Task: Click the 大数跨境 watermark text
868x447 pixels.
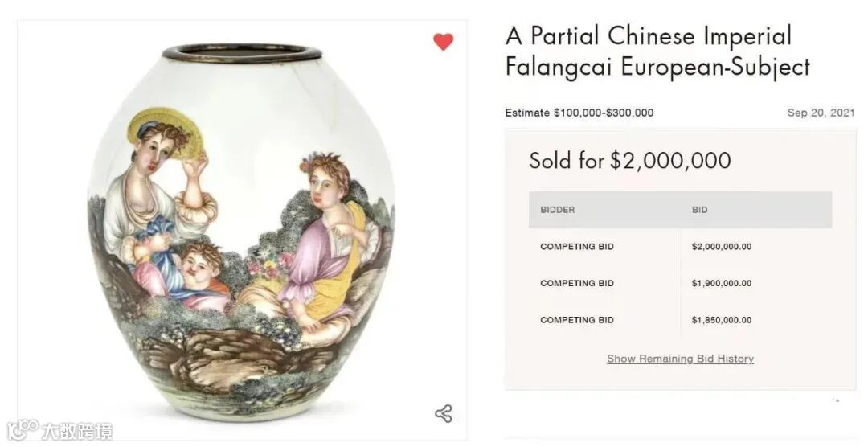Action: tap(77, 431)
